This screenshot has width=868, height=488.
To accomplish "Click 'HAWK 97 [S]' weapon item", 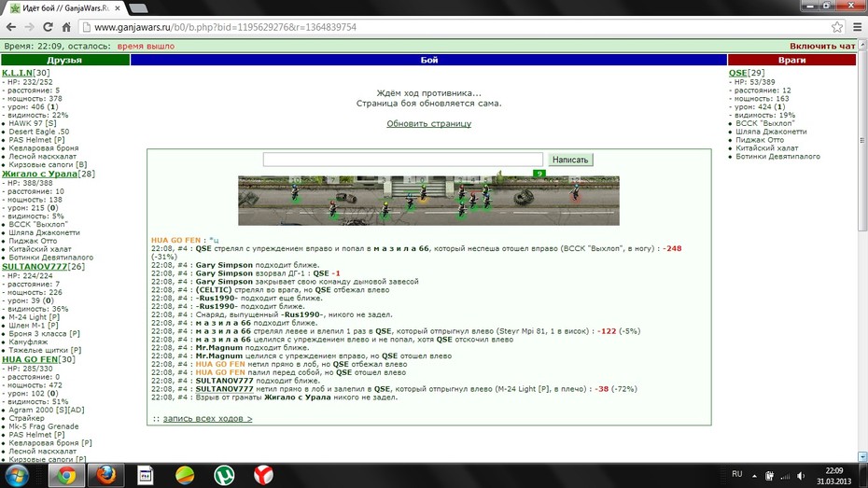I will pyautogui.click(x=33, y=123).
